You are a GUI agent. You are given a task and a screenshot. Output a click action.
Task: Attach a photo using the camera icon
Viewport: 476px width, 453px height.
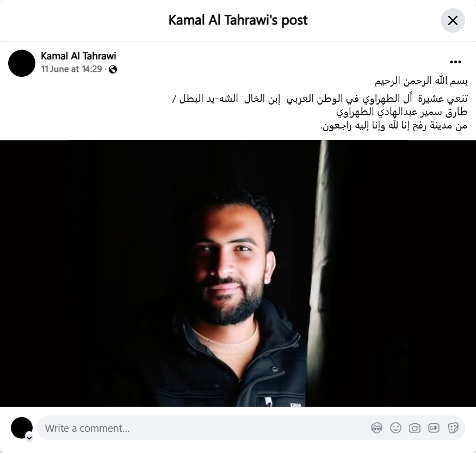[x=415, y=428]
